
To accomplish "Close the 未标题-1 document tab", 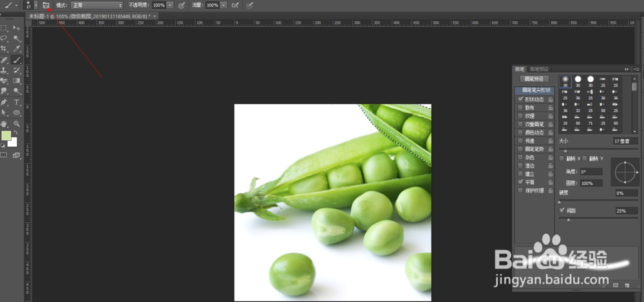I will [155, 16].
